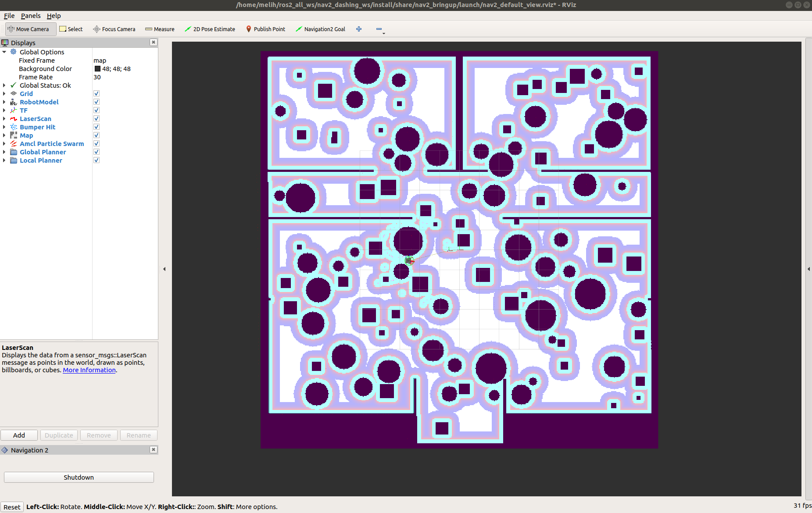812x513 pixels.
Task: Toggle the RobotModel checkbox
Action: [x=97, y=102]
